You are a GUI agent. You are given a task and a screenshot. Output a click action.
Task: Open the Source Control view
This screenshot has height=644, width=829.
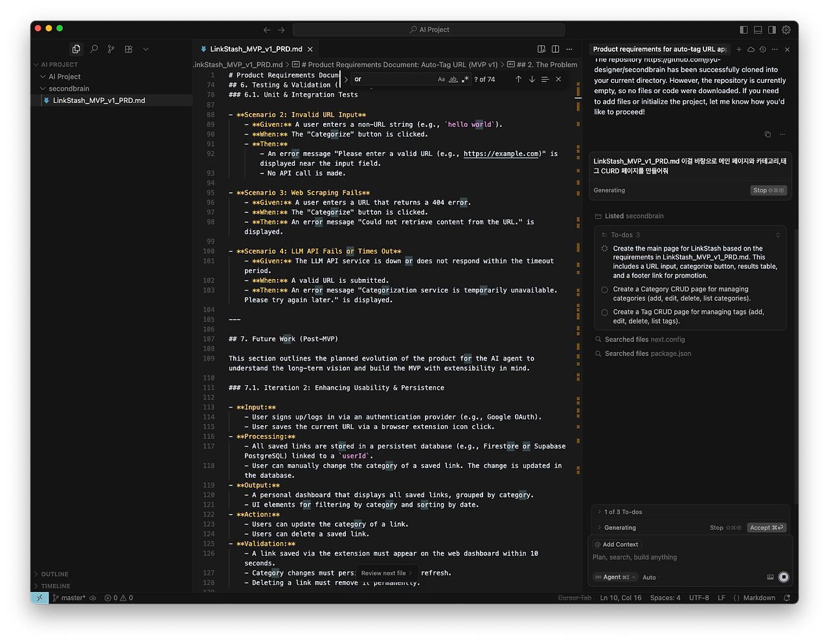click(111, 49)
